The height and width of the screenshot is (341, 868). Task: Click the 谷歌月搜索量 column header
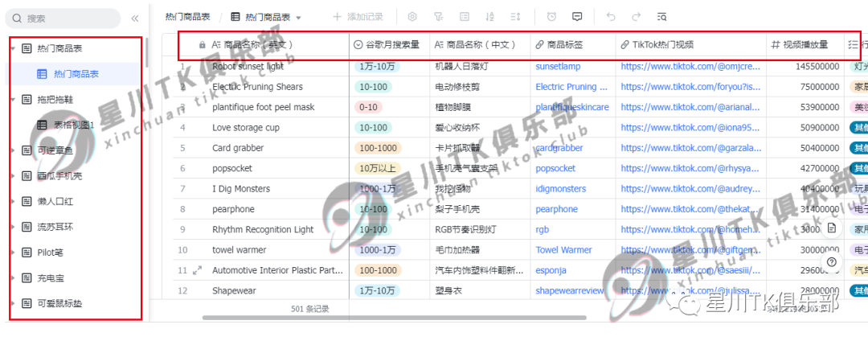[389, 45]
